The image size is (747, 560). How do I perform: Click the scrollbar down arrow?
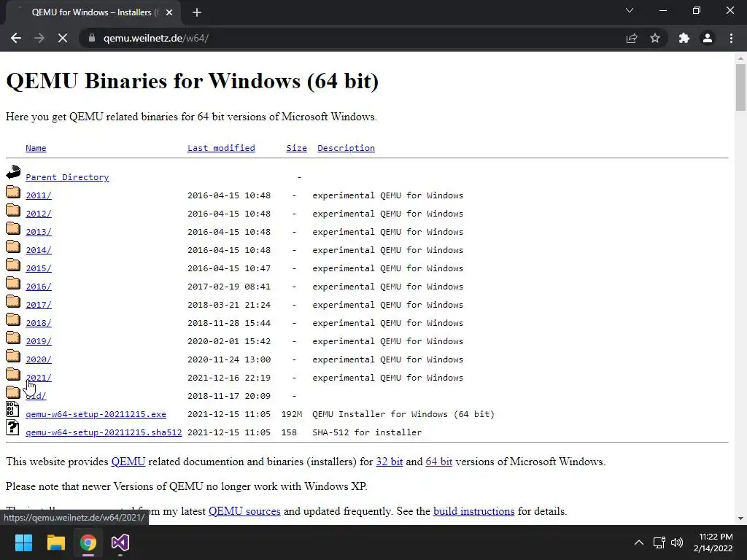(740, 518)
